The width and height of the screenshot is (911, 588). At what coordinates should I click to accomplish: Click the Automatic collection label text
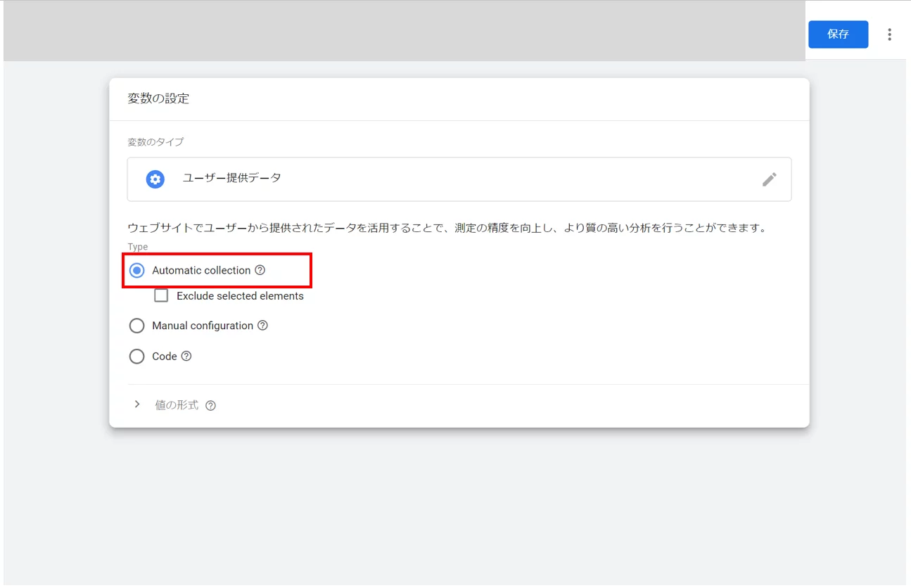(200, 270)
